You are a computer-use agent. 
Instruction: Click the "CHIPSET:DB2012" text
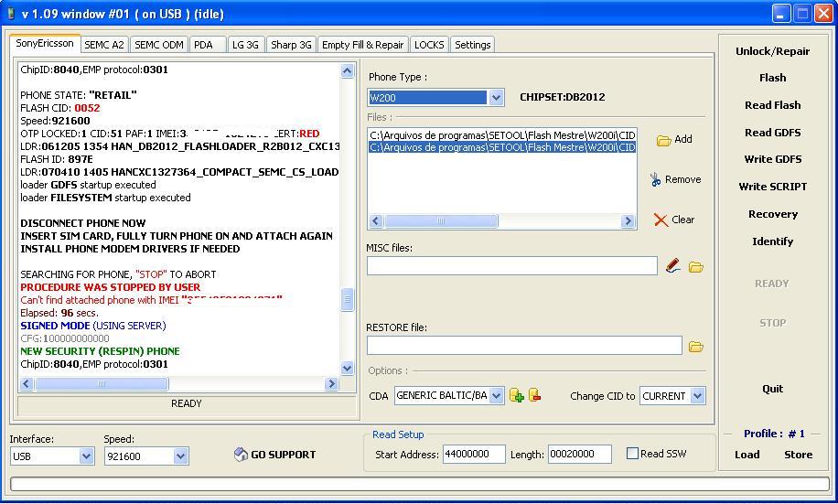tap(563, 97)
